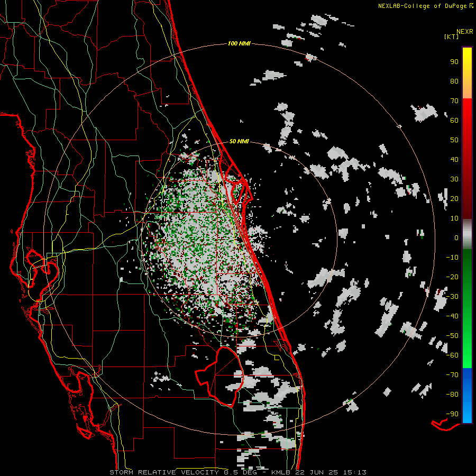
Task: Click the 50 NMI range ring label
Action: (239, 141)
